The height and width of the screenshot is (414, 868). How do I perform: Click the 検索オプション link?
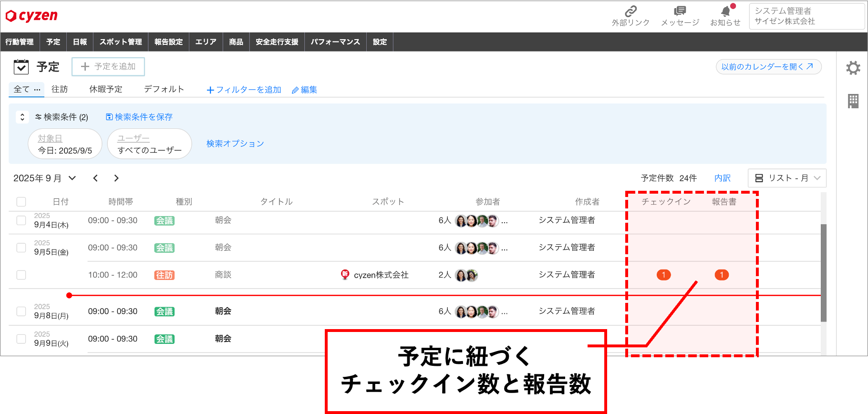[235, 144]
